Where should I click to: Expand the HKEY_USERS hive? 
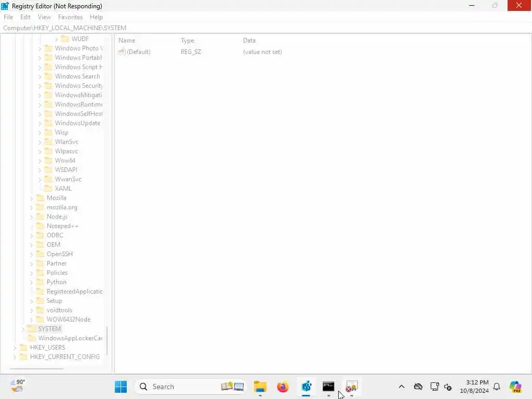15,348
